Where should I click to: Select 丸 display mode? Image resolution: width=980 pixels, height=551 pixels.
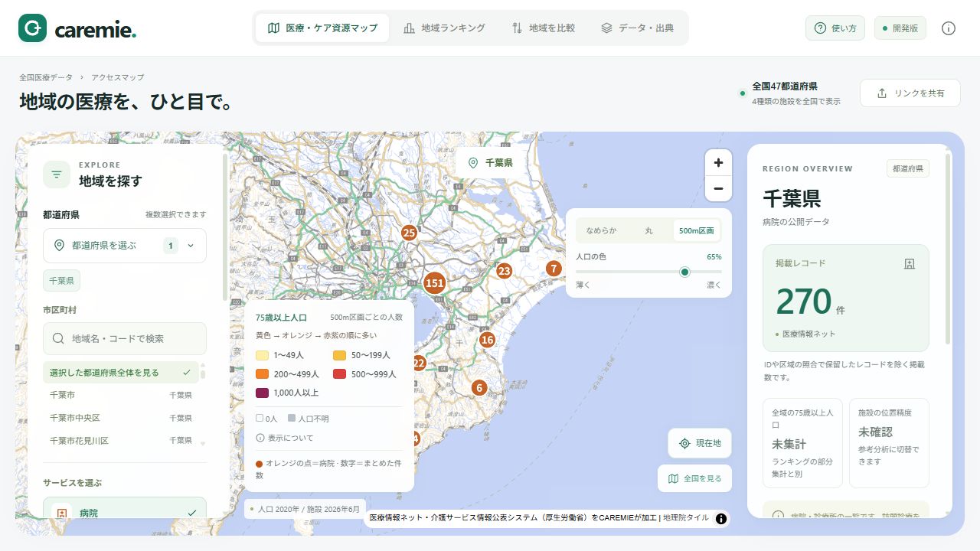coord(648,230)
